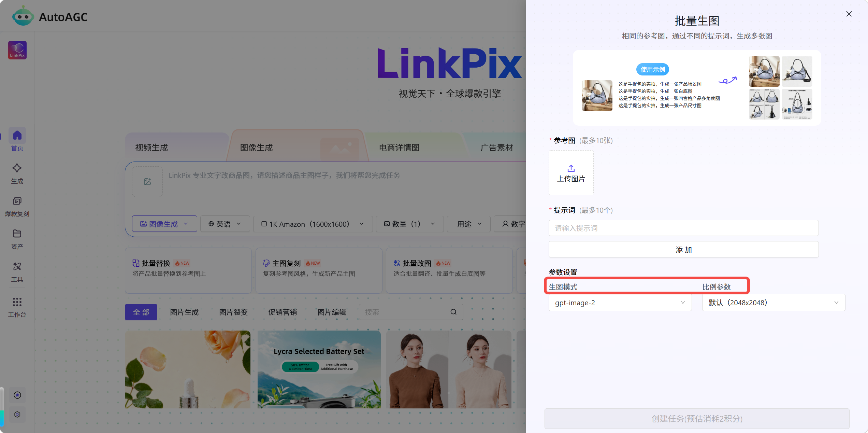Screen dimensions: 868x433
Task: Click the four-grid handbag angles thumbnail
Action: pos(764,104)
